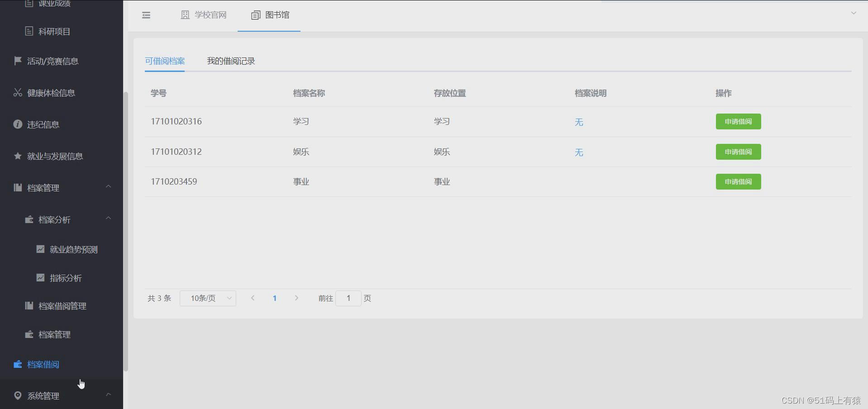Select the highlighted 档案借阅 sidebar icon
Screen dimensions: 868x409
coord(17,364)
